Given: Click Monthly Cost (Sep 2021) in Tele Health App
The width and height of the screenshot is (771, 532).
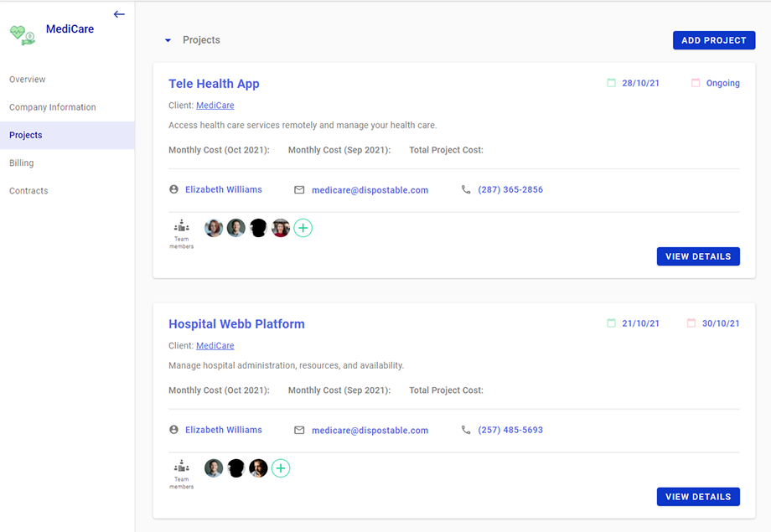Looking at the screenshot, I should pos(339,150).
